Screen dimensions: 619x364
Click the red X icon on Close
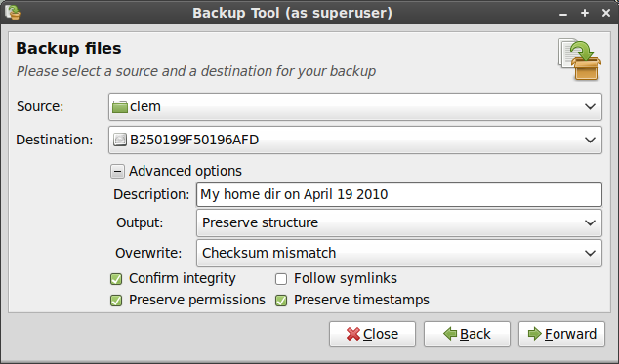pos(352,334)
